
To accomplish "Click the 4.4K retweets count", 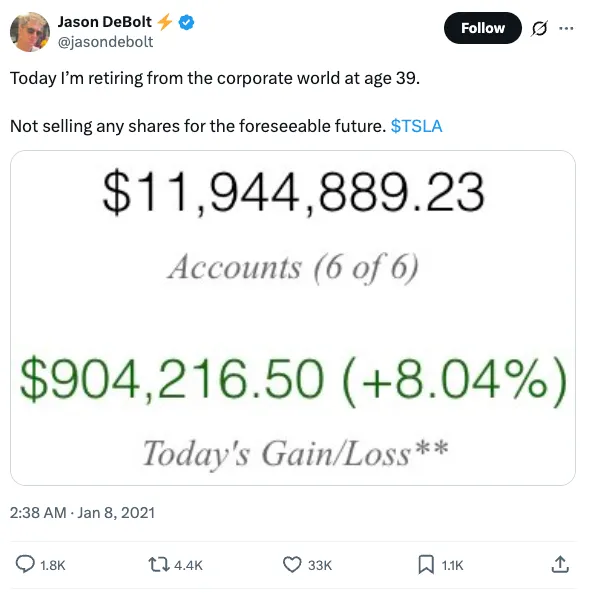I will pos(188,565).
